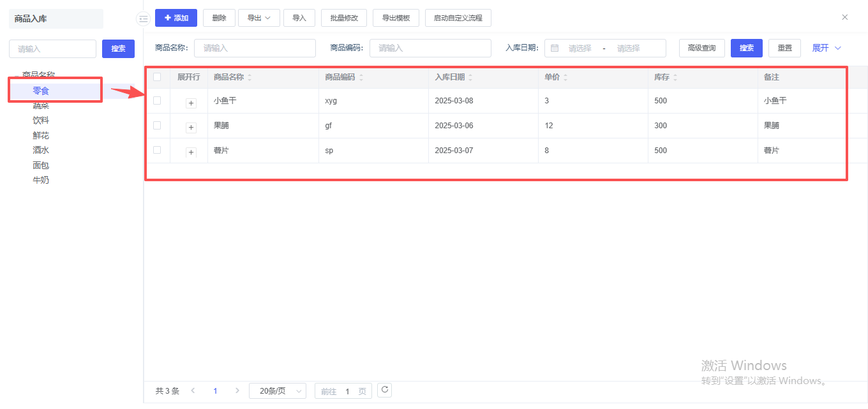Viewport: 868px width, 409px height.
Task: Click the calendar icon in date range
Action: [555, 48]
